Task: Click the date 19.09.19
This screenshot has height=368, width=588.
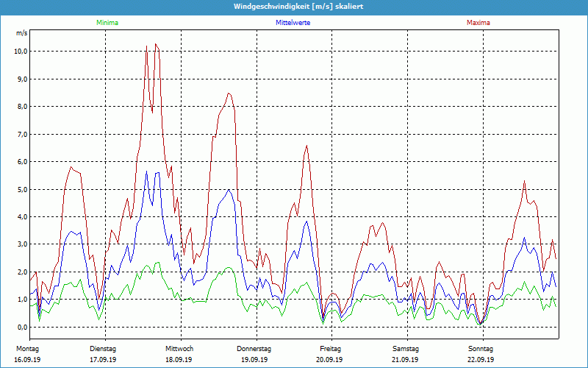Action: click(x=254, y=360)
